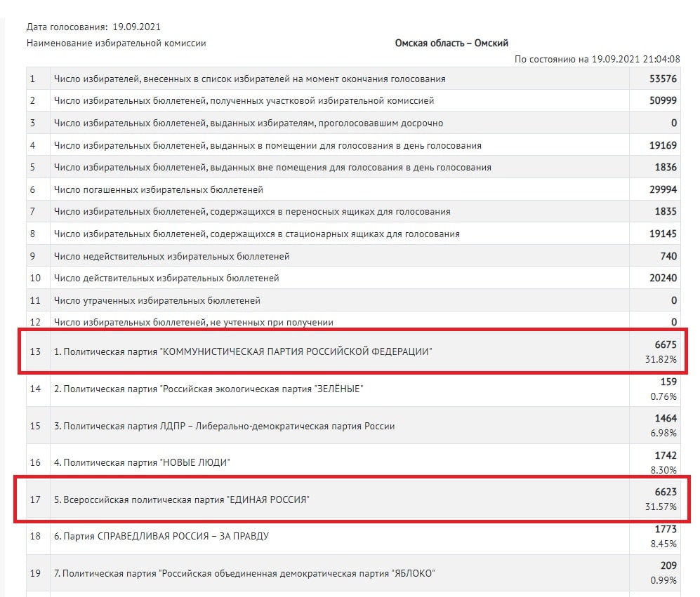Click row 4 value 19169

(x=663, y=145)
